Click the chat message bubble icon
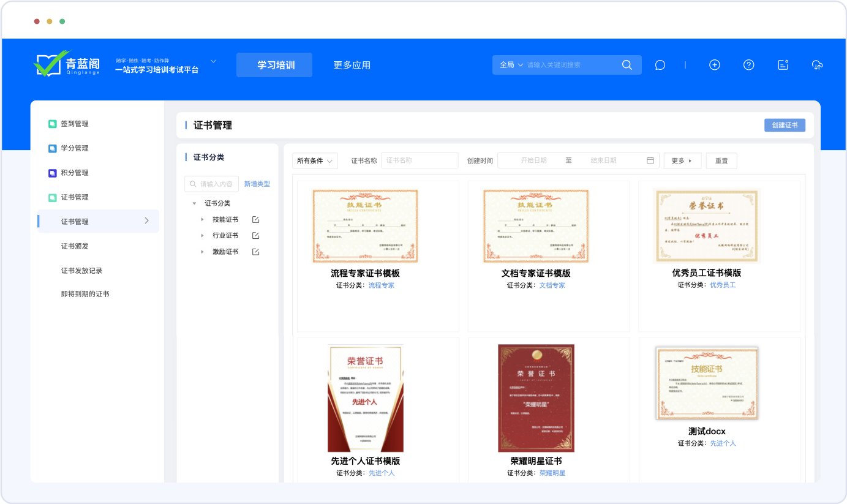The width and height of the screenshot is (847, 504). point(660,65)
